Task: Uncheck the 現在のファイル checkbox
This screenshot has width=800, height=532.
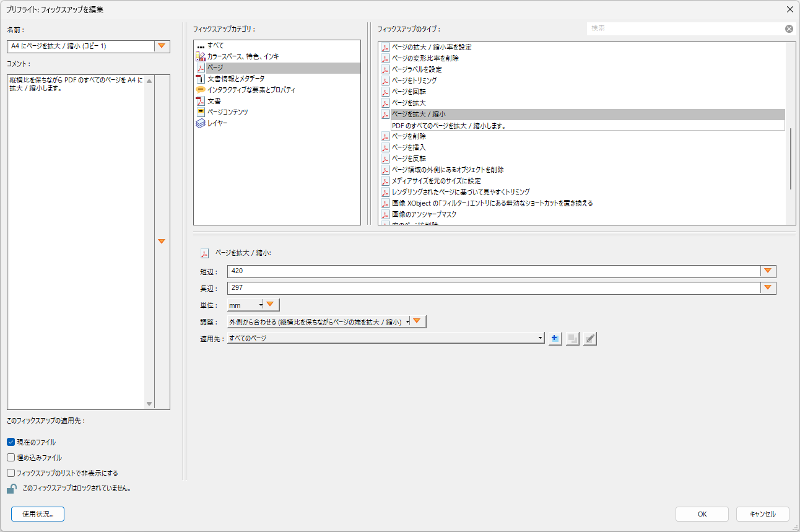Action: click(x=9, y=442)
